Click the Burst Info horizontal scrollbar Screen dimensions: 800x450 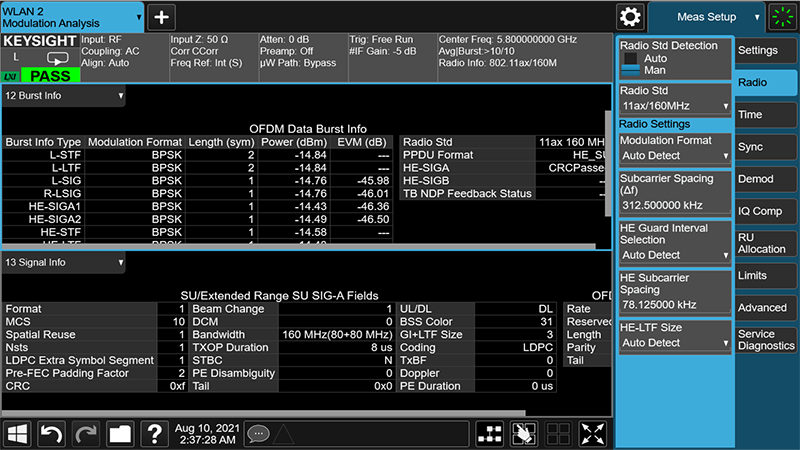(x=298, y=246)
